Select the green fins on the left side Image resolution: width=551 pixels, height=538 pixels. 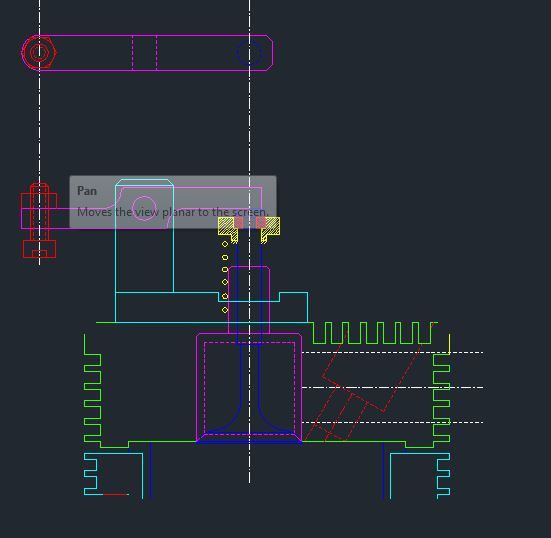[x=93, y=391]
